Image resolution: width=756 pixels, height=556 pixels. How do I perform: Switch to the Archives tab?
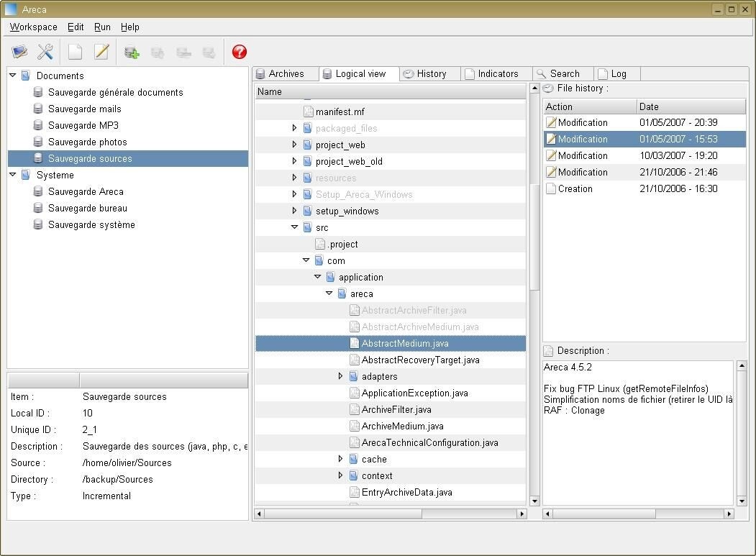click(286, 73)
